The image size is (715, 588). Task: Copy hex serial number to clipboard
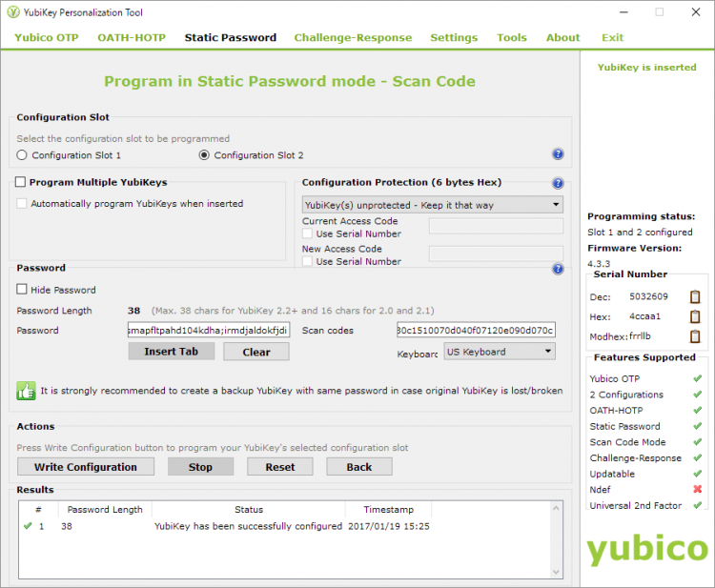click(695, 316)
